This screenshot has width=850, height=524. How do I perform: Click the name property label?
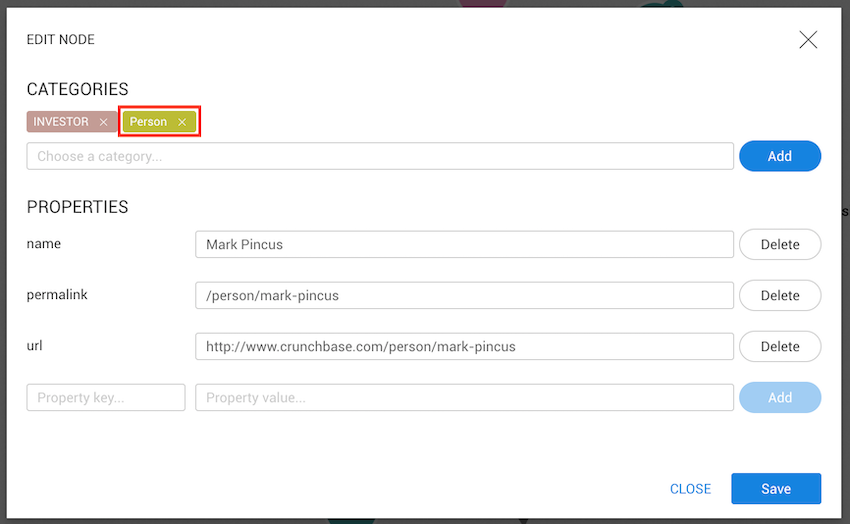point(44,243)
